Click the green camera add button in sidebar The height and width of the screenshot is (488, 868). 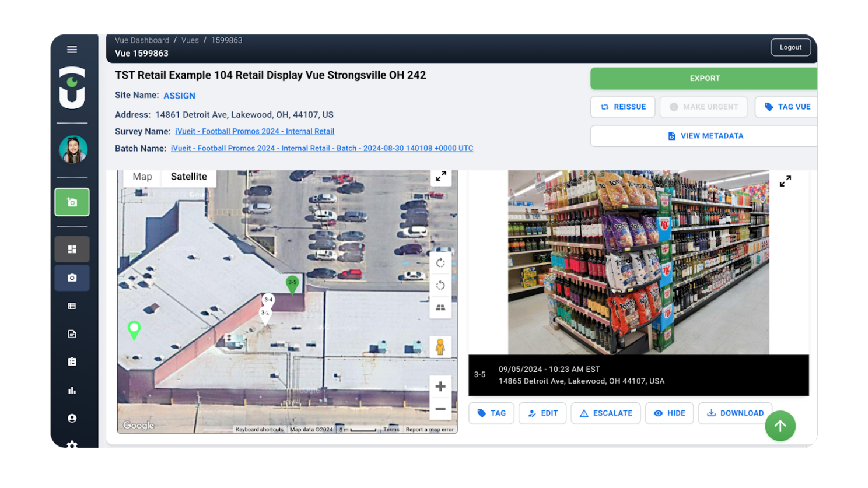pyautogui.click(x=72, y=202)
